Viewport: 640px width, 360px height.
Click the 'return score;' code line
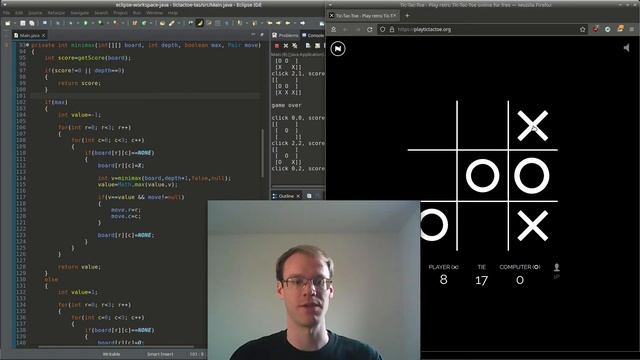click(x=79, y=83)
